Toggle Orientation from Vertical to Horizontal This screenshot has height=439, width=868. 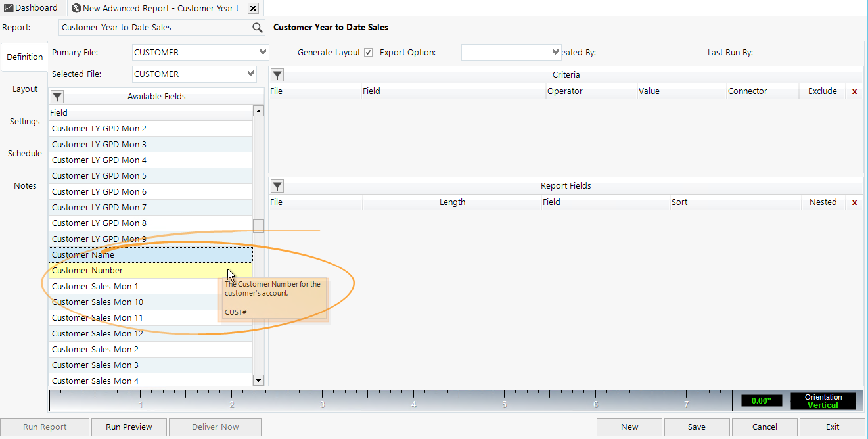tap(823, 400)
